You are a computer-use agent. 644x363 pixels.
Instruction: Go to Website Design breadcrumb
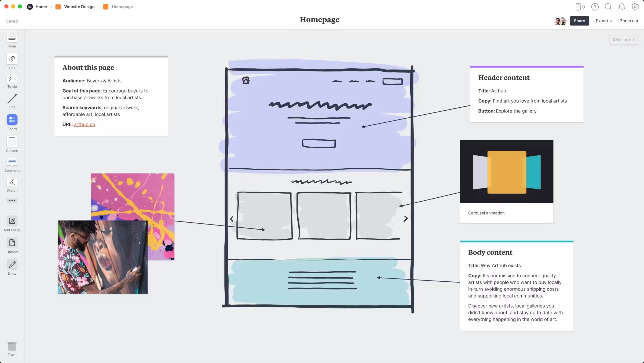coord(79,7)
